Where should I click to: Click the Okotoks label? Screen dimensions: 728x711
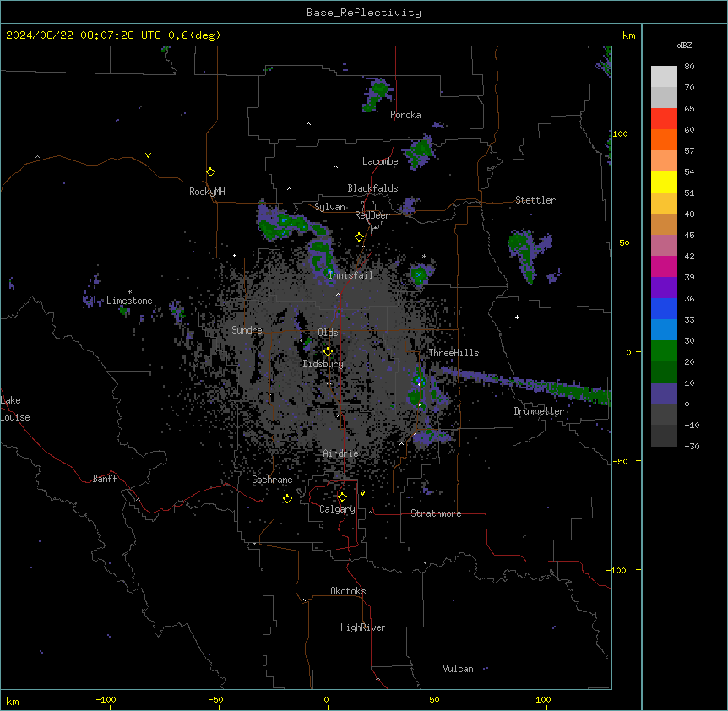[348, 591]
